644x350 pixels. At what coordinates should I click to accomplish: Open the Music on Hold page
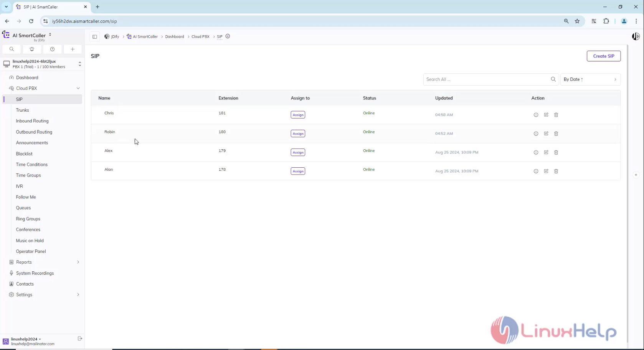tap(30, 241)
